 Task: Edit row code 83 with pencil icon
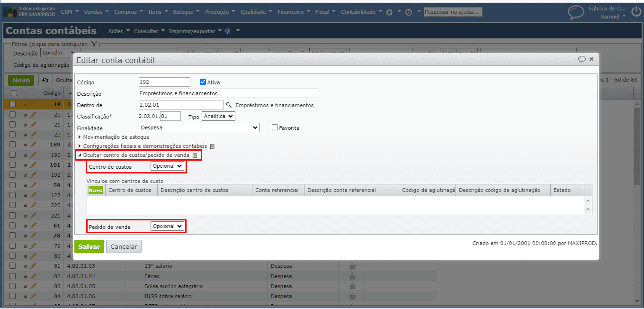click(x=33, y=286)
